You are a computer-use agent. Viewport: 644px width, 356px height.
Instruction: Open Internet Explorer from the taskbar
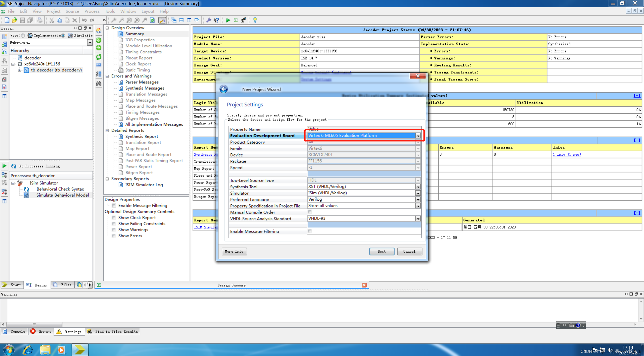click(x=28, y=350)
